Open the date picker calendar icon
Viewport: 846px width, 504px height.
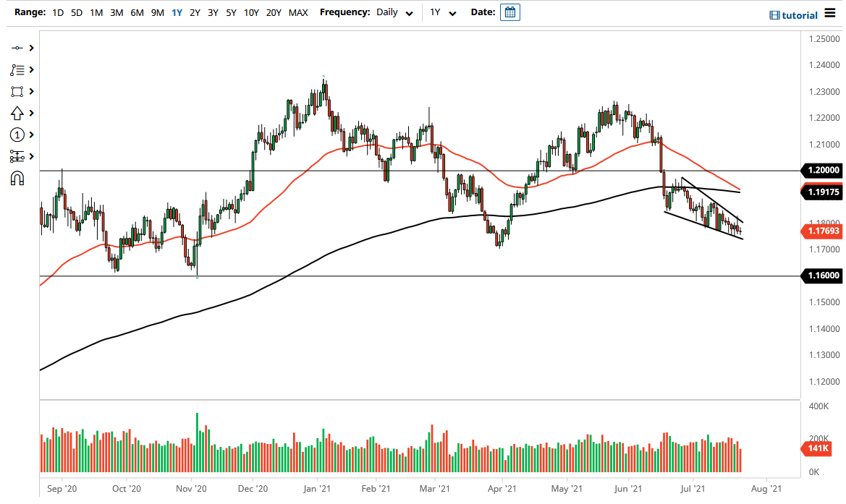tap(509, 12)
